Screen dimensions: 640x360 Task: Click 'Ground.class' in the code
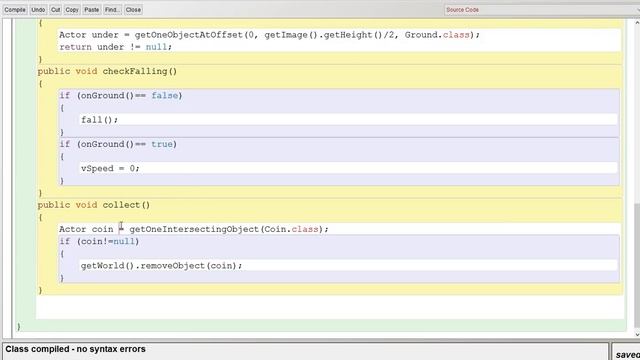pos(437,35)
